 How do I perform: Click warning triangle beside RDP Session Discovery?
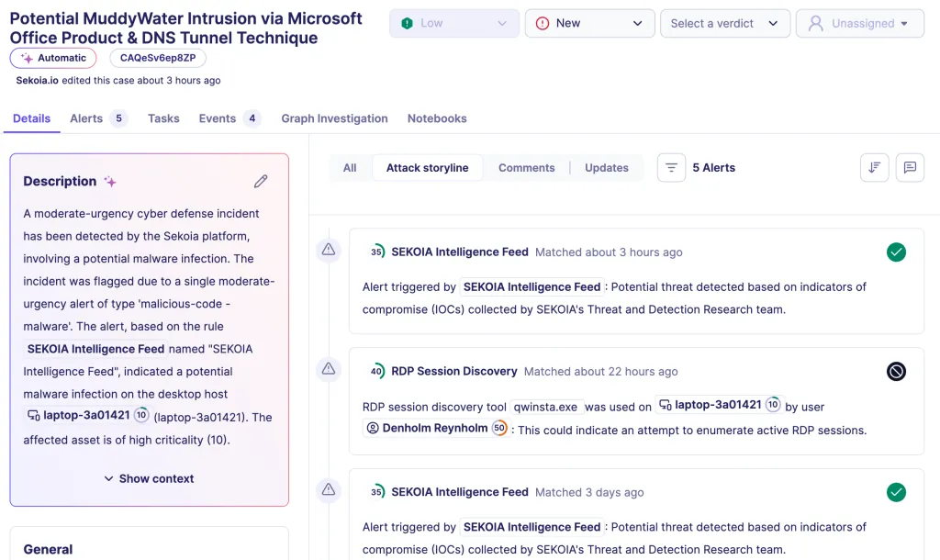click(329, 369)
